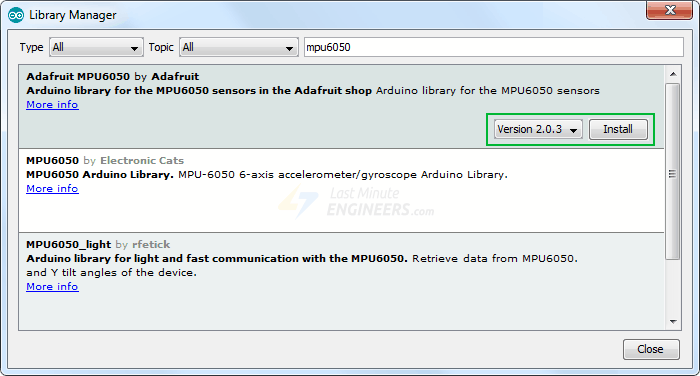
Task: Open the Version 2.0.3 dropdown
Action: point(538,130)
